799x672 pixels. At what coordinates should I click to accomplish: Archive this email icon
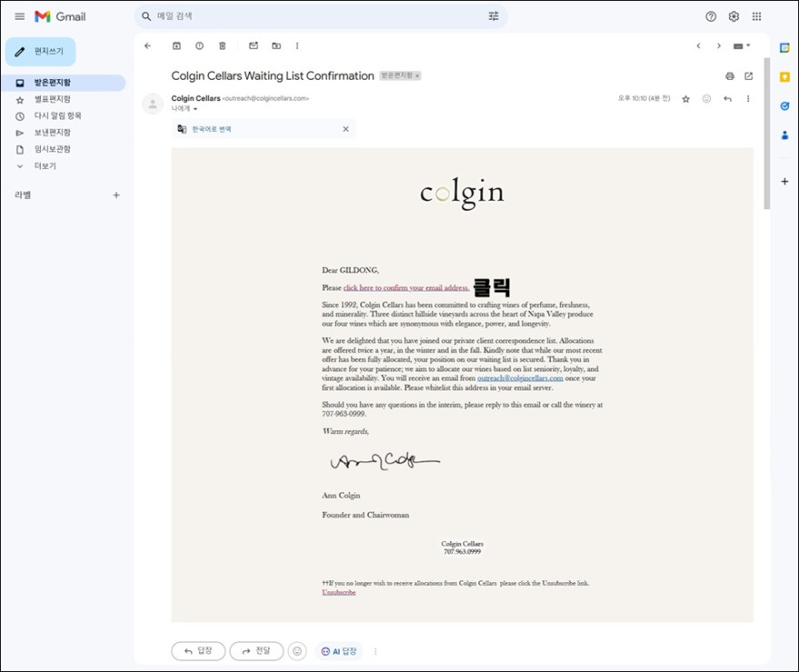click(x=176, y=45)
